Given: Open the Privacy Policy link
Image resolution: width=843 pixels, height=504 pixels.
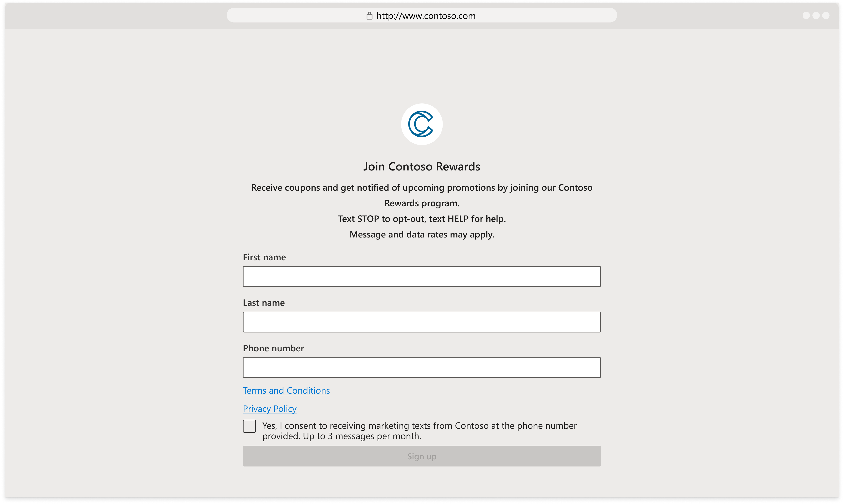Looking at the screenshot, I should 270,409.
